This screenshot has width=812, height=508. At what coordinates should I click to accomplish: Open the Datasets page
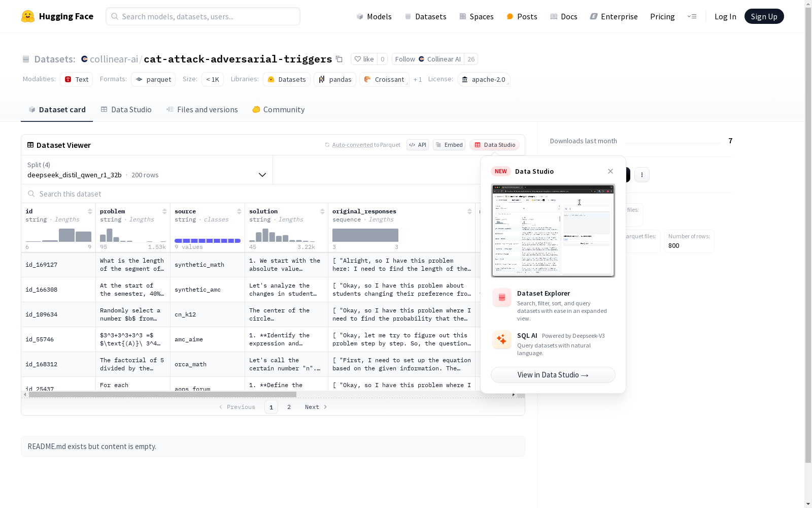tap(425, 16)
